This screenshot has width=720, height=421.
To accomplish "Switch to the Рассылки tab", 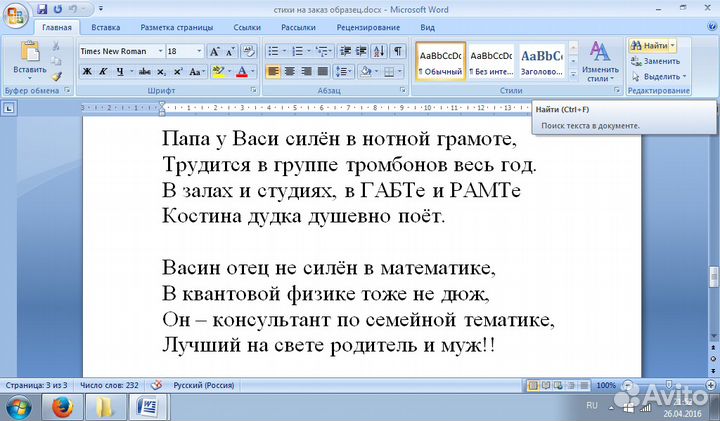I will click(298, 28).
